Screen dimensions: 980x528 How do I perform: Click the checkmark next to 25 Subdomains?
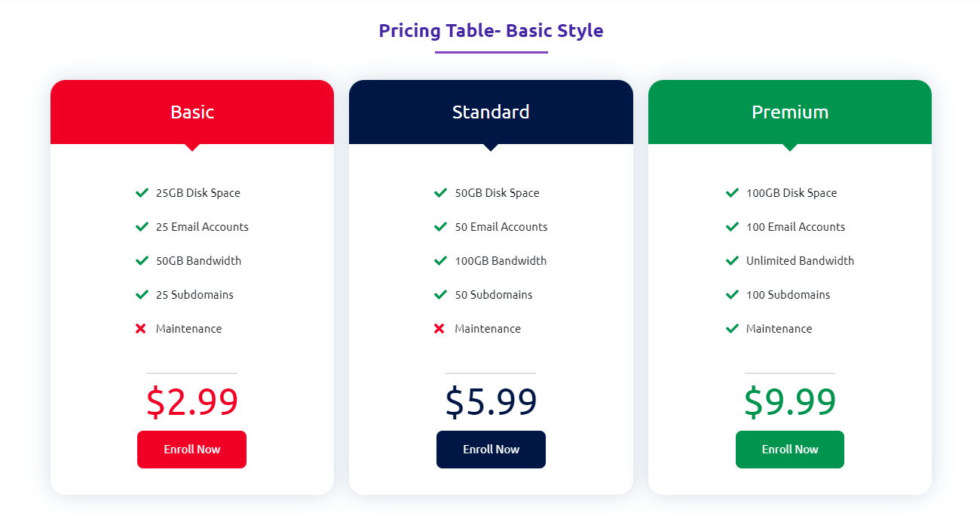click(142, 295)
